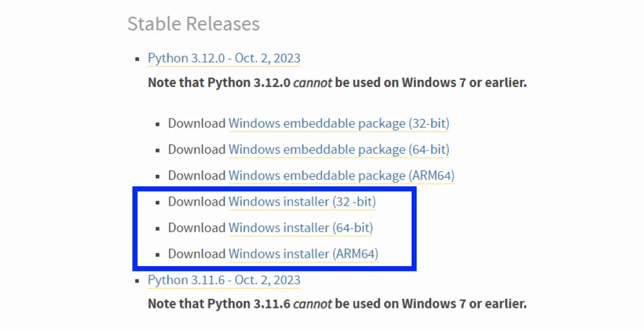This screenshot has width=644, height=329.
Task: Open the Python 3.12.0 - Oct. 2, 2023 link
Action: pyautogui.click(x=224, y=59)
